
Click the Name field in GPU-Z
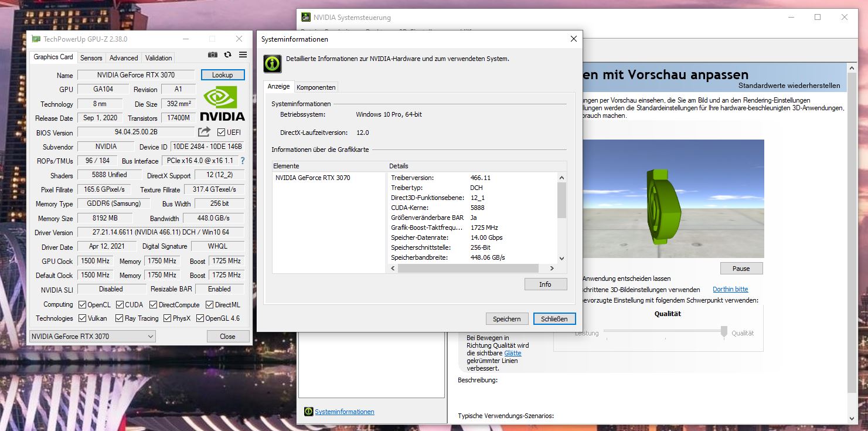136,75
